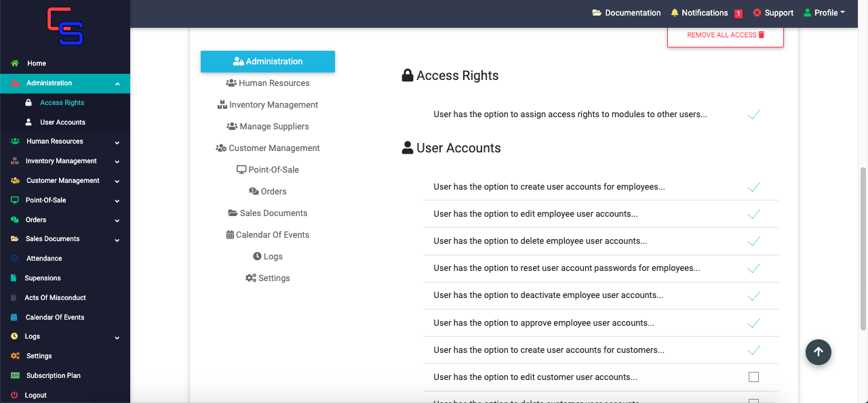Click the Inventory Management boxes icon in sidebar
The width and height of the screenshot is (868, 403).
point(15,161)
